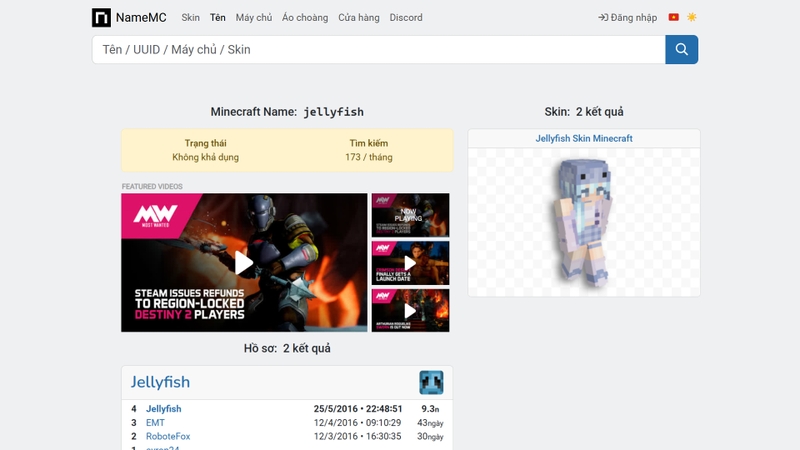Open the Máy chủ menu item
The height and width of the screenshot is (450, 800).
point(254,17)
